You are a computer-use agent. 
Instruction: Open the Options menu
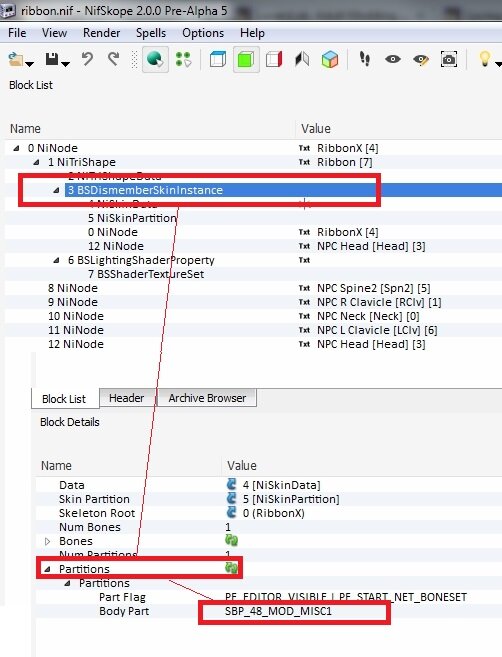point(203,33)
